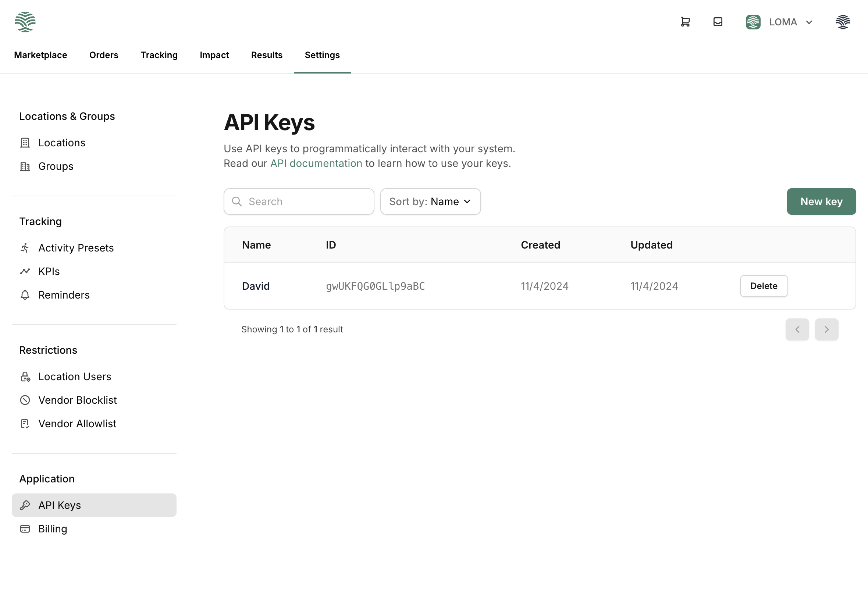Open Billing in Application section
The image size is (868, 603).
(53, 529)
